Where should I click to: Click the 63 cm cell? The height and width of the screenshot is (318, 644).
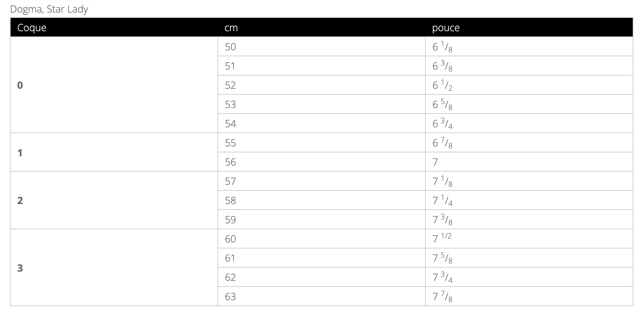click(x=230, y=296)
